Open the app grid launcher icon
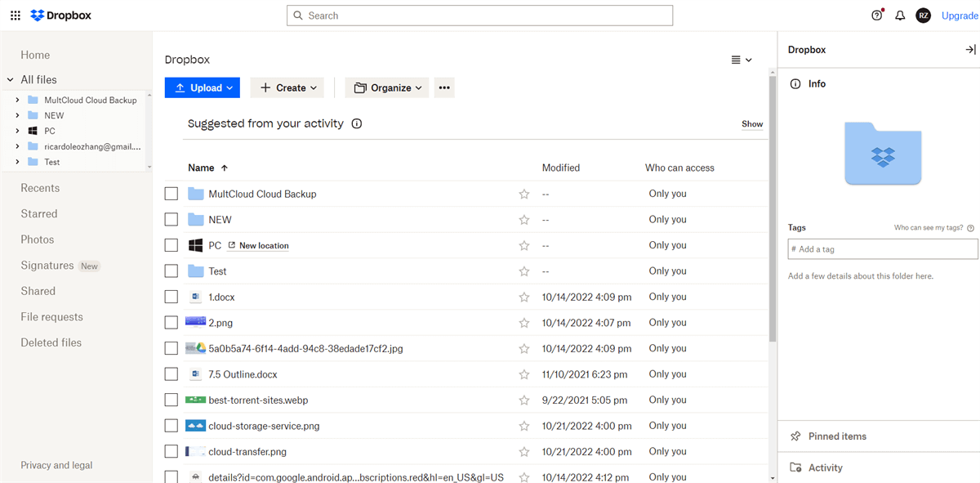Image resolution: width=980 pixels, height=483 pixels. point(15,16)
